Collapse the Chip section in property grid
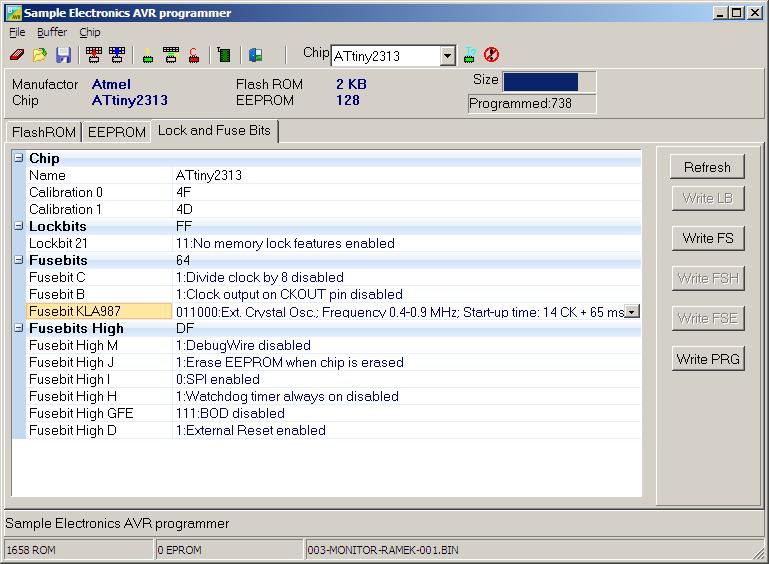 (x=18, y=158)
